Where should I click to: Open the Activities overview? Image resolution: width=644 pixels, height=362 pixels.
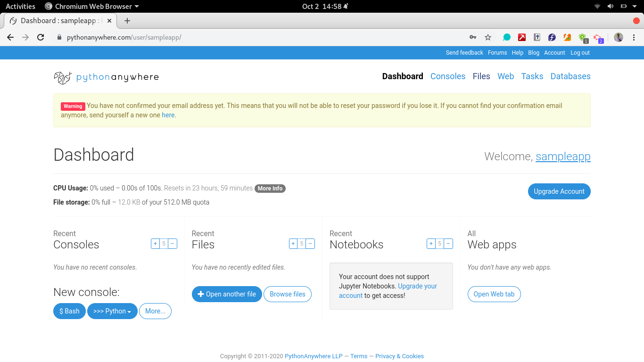point(20,6)
